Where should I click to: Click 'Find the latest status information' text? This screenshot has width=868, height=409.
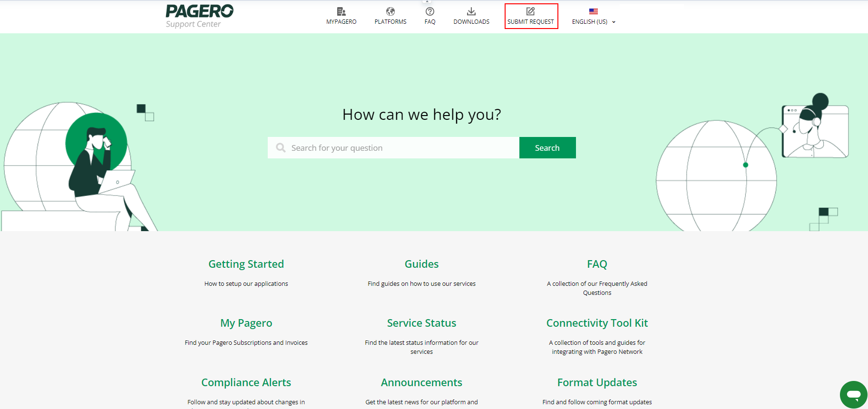tap(422, 347)
